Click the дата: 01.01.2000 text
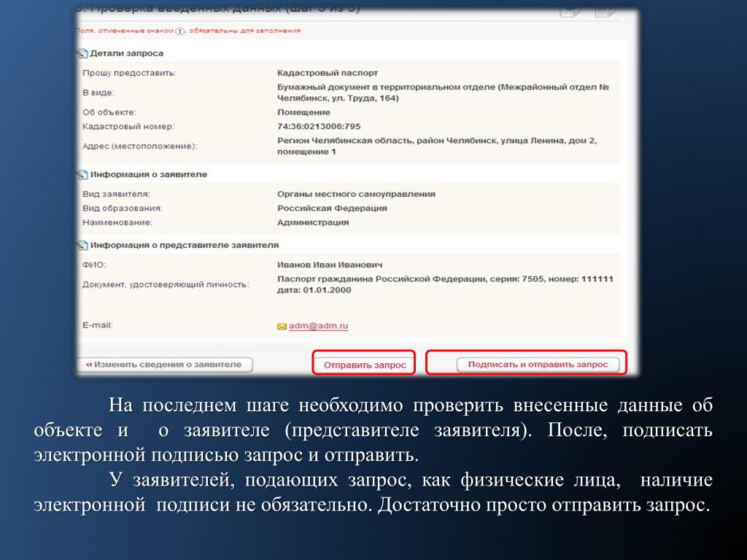This screenshot has width=747, height=560. (314, 290)
